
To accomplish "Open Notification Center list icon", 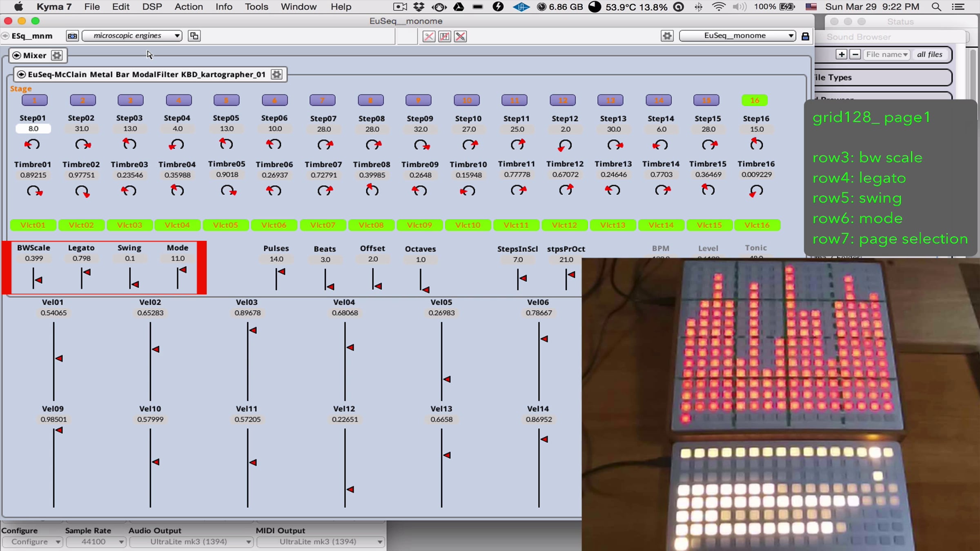I will [x=958, y=7].
